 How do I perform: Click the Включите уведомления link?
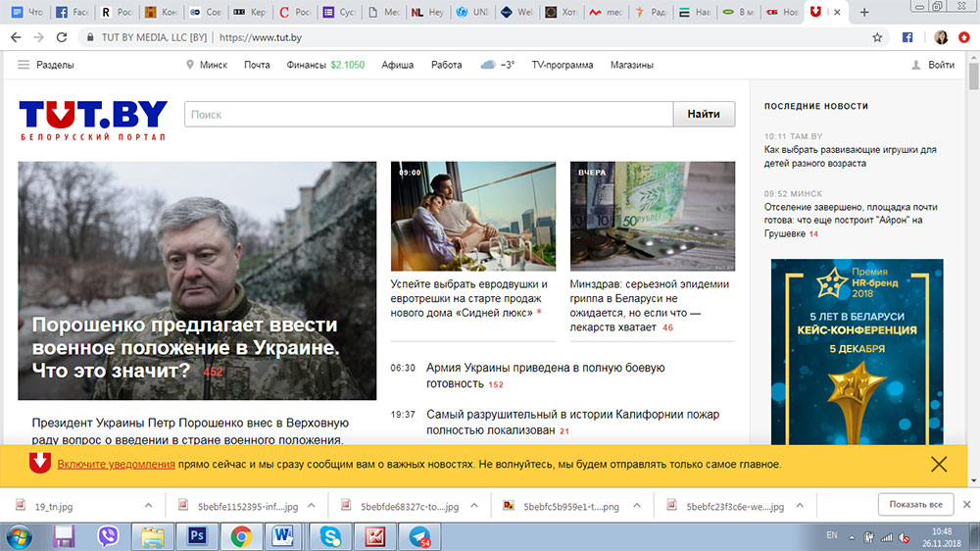(116, 464)
